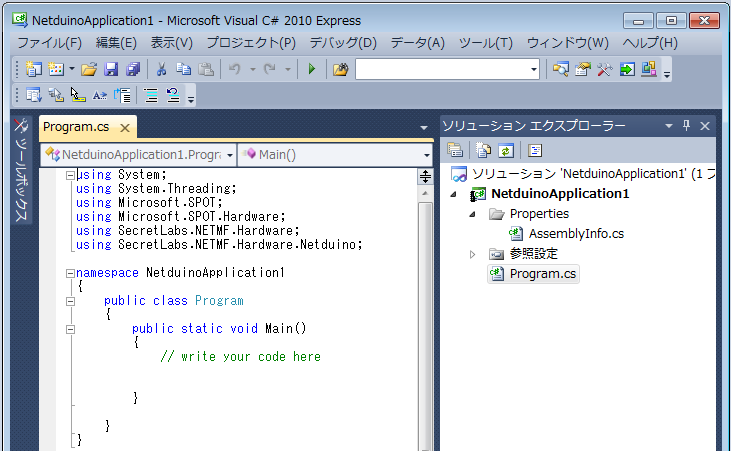Click the Add New Item toolbar icon

[56, 69]
